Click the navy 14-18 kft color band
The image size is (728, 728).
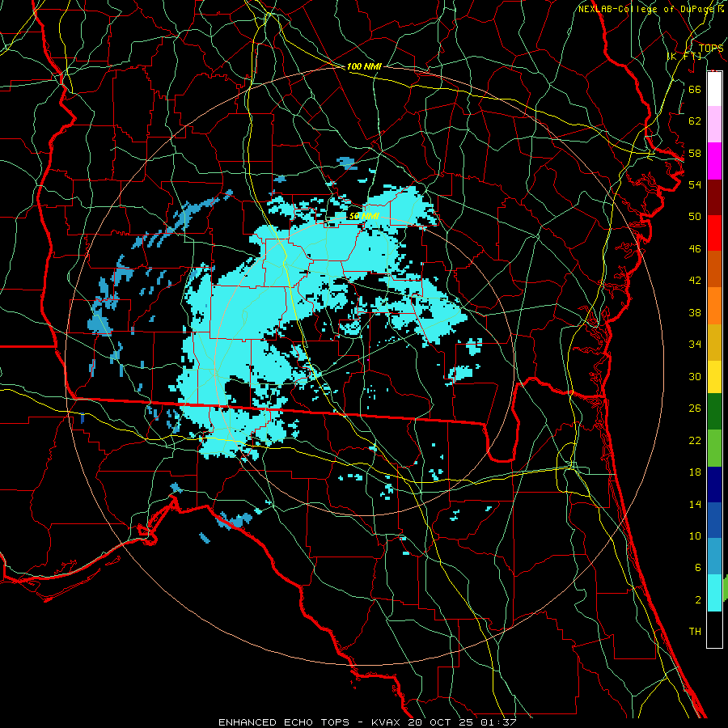pyautogui.click(x=714, y=485)
